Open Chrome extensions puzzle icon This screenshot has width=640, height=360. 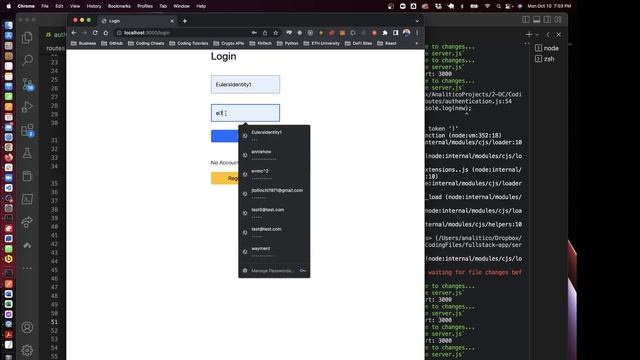385,33
